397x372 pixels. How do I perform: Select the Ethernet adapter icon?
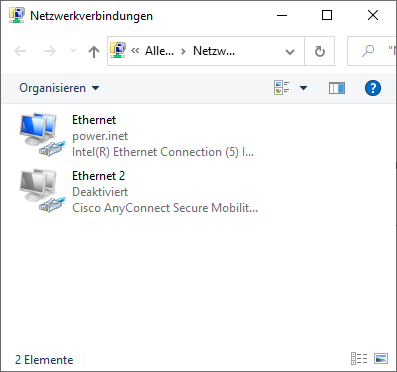coord(42,135)
